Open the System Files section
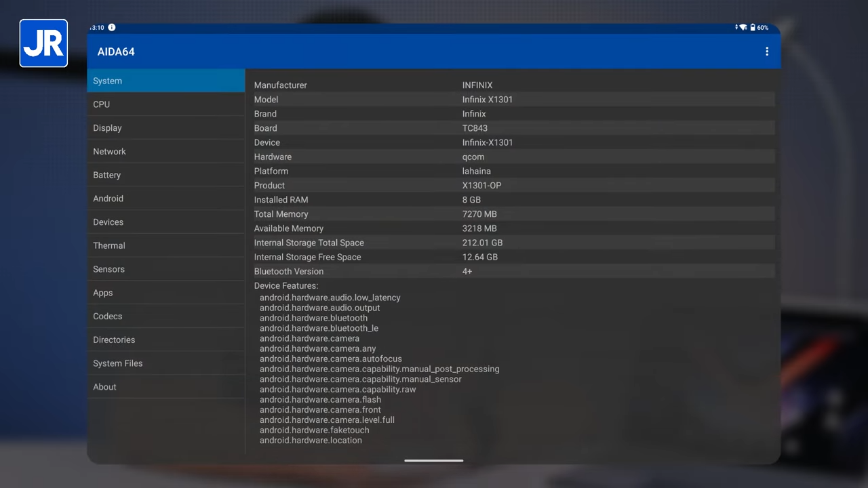The image size is (868, 488). 166,363
